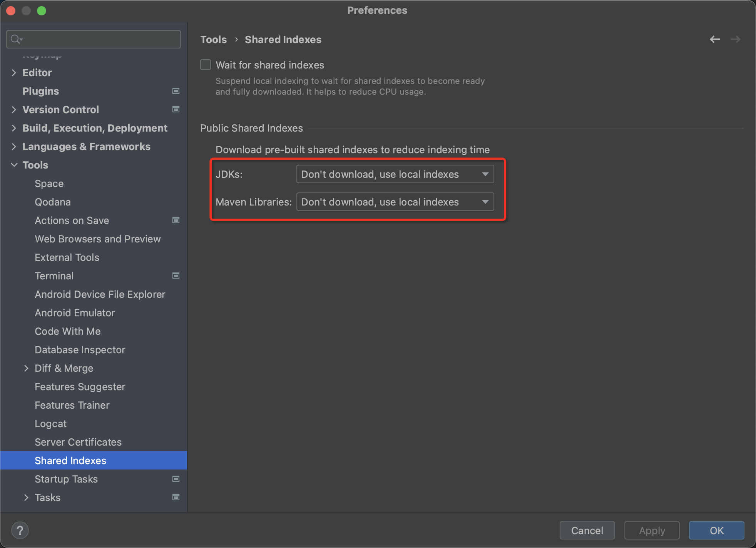Open the JDKs download dropdown
This screenshot has height=548, width=756.
pos(395,174)
